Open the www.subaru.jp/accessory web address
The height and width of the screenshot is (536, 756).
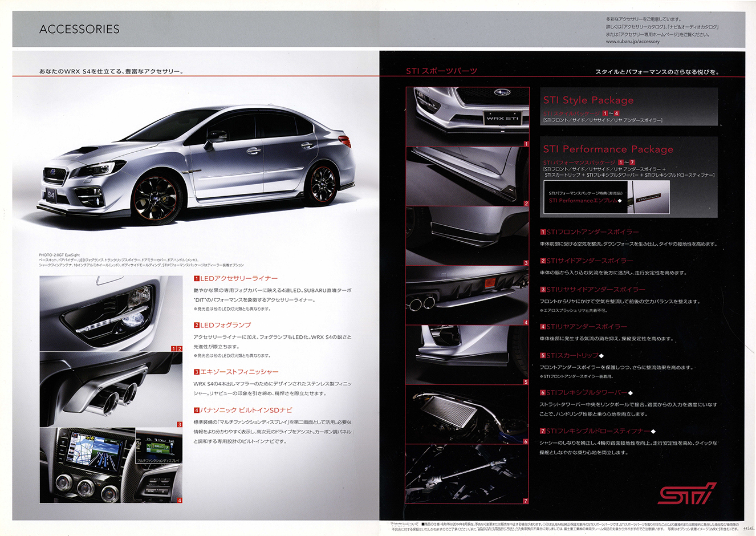(632, 42)
